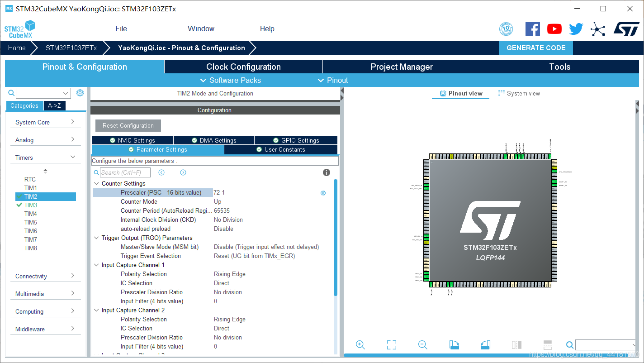Open the User Constants tab
The width and height of the screenshot is (644, 363).
[280, 149]
